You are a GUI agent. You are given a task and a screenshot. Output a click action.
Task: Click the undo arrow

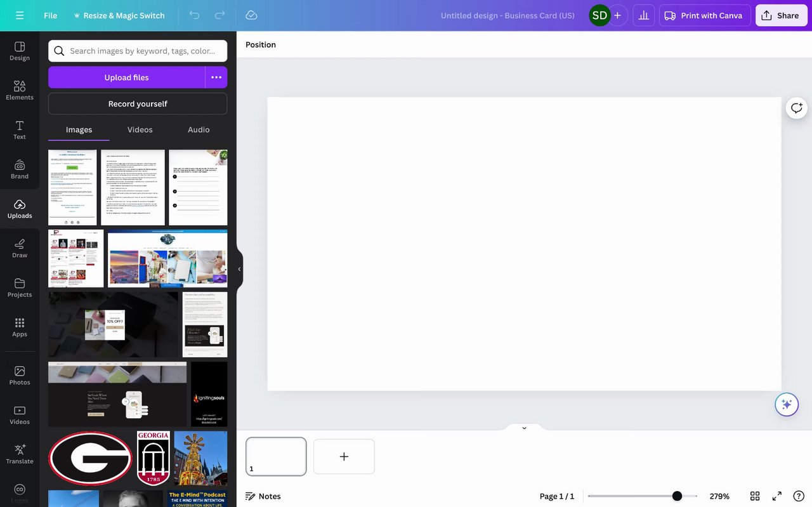pos(194,15)
